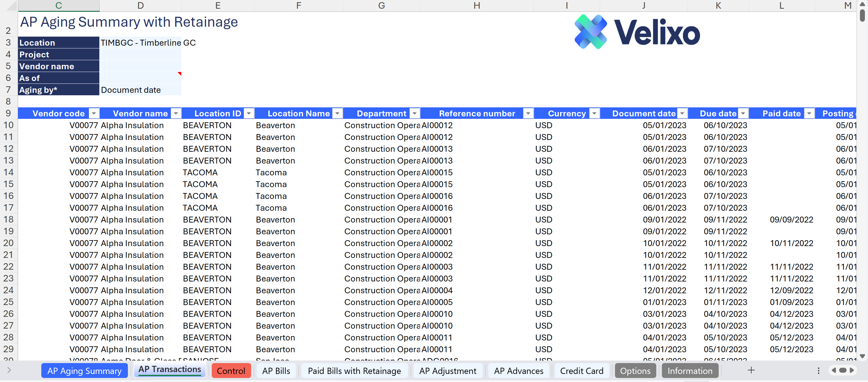Viewport: 868px width, 382px height.
Task: Select the Aging by Document date cell
Action: click(140, 90)
